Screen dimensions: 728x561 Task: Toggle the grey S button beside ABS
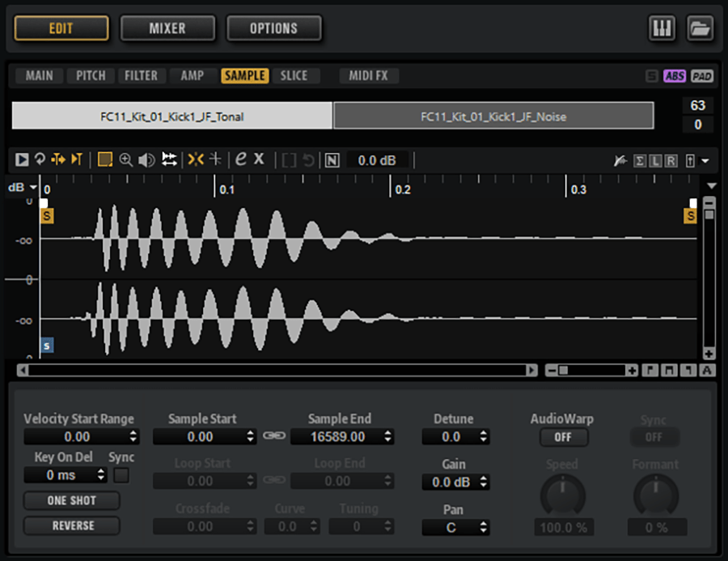coord(652,76)
